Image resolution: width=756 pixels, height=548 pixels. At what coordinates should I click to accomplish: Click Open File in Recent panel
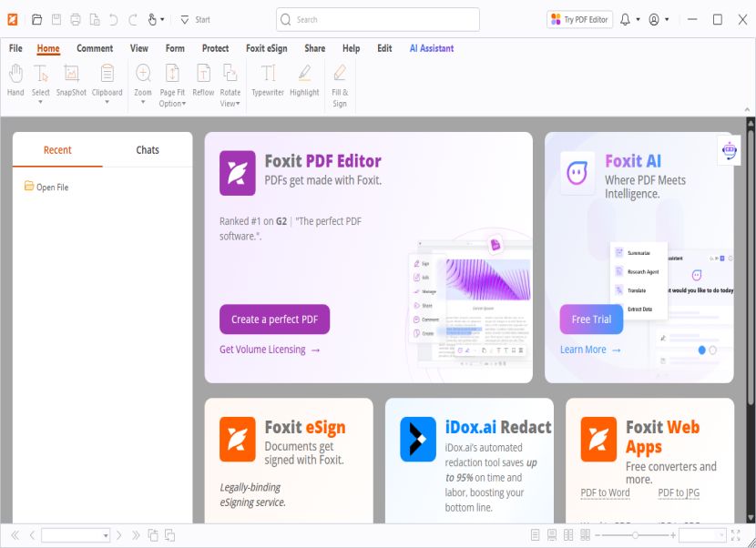point(46,187)
